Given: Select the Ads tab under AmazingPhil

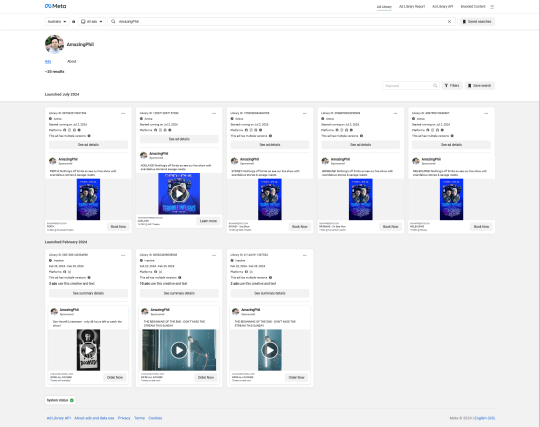Looking at the screenshot, I should point(48,61).
